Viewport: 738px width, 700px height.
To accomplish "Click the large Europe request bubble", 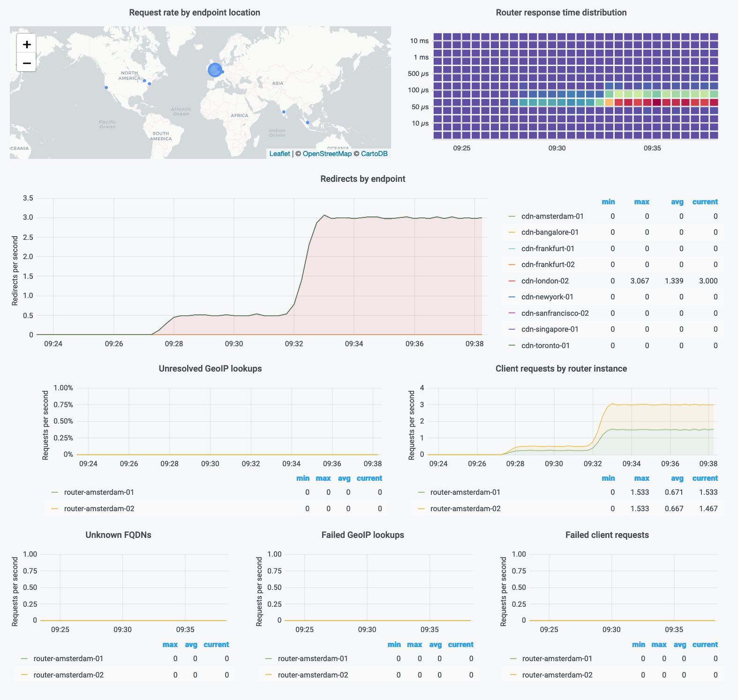I will click(215, 70).
